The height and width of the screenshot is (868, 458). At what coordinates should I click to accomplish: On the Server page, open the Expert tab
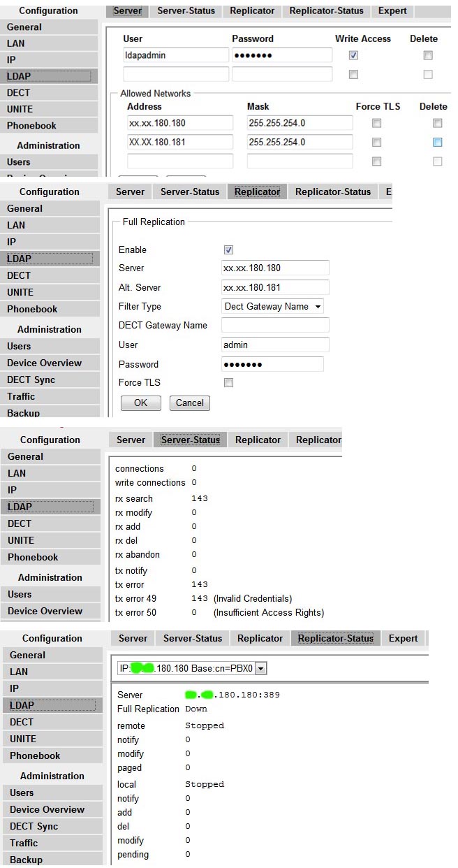point(393,10)
